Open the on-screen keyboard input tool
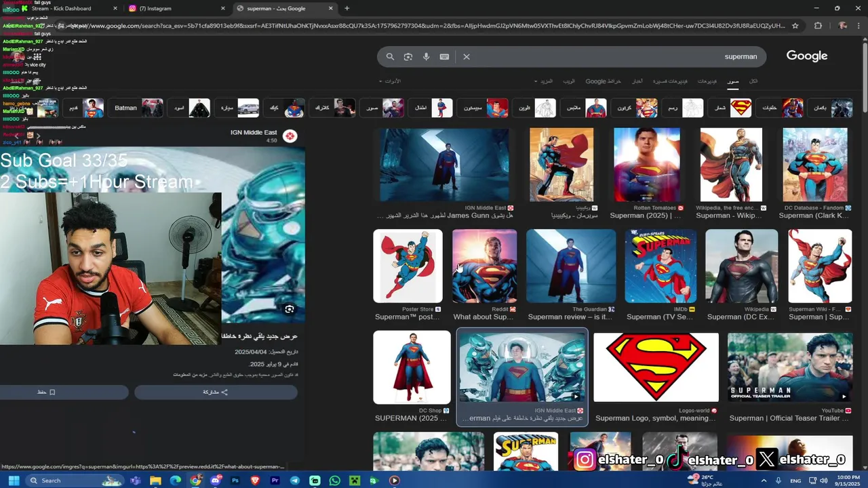The height and width of the screenshot is (488, 868). point(444,57)
